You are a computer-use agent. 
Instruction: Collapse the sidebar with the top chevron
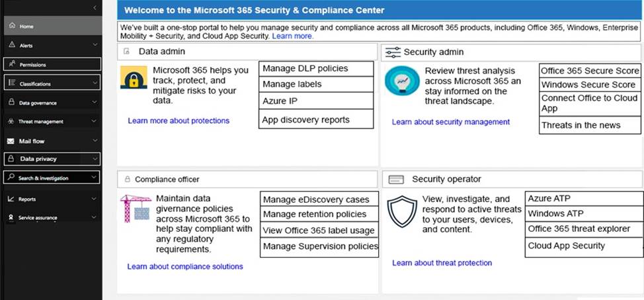tap(95, 8)
